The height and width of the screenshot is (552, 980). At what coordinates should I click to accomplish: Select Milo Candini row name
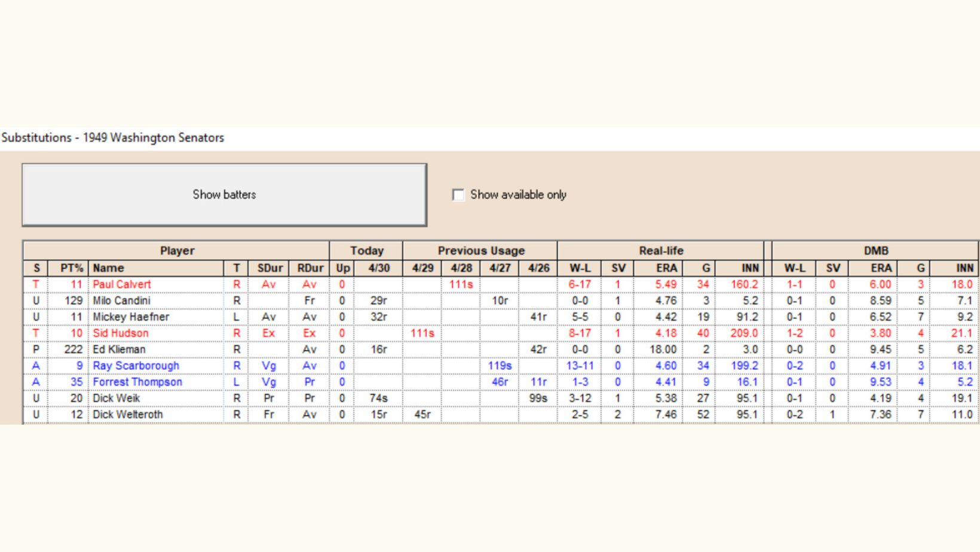(x=121, y=300)
